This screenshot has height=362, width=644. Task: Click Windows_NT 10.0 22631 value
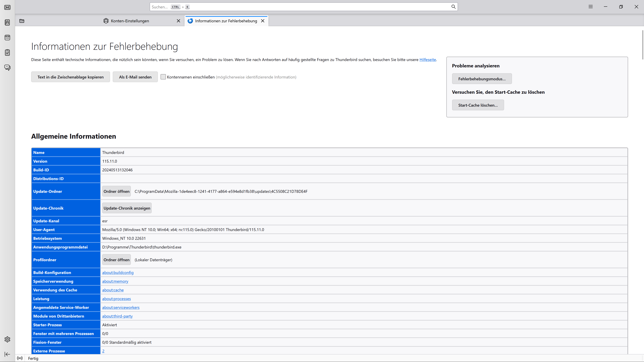pos(124,238)
